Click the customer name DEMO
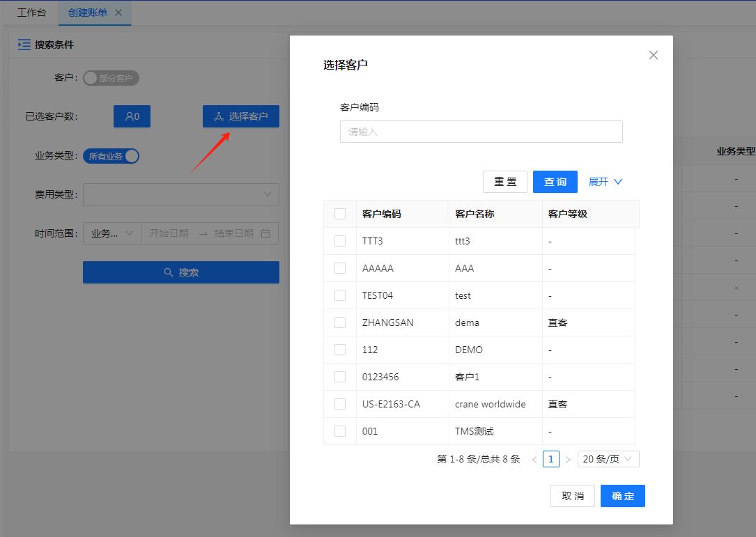Screen dimensions: 756x537 [x=469, y=350]
